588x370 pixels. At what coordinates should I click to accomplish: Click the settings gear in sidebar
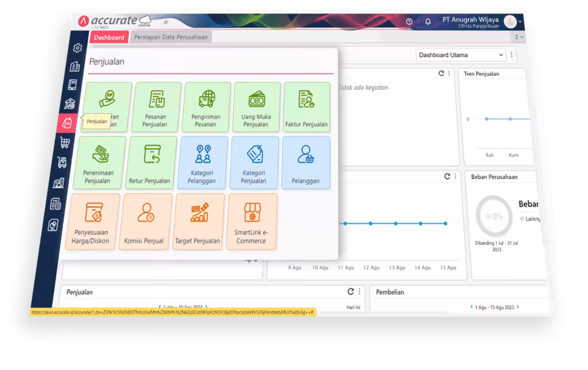[78, 48]
